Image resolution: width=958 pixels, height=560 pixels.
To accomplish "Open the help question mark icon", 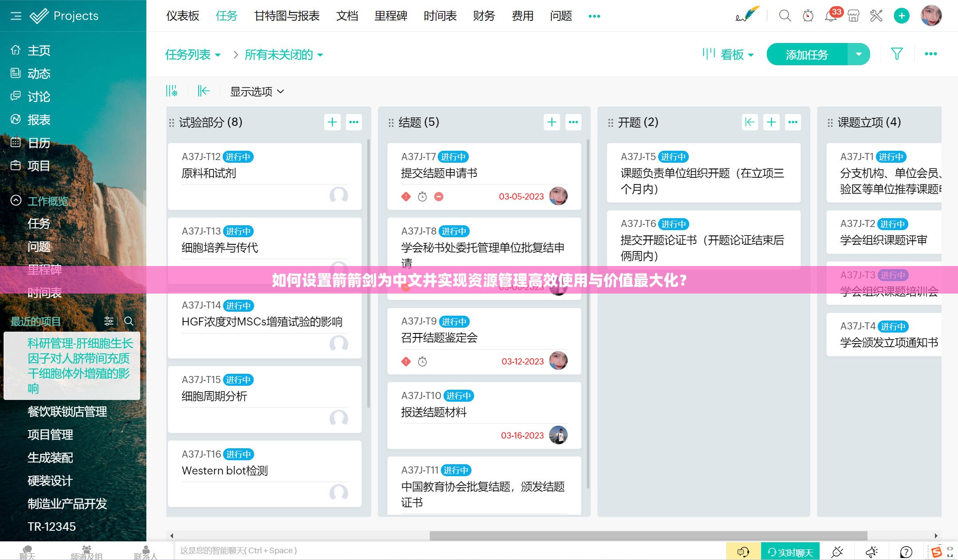I will click(906, 552).
